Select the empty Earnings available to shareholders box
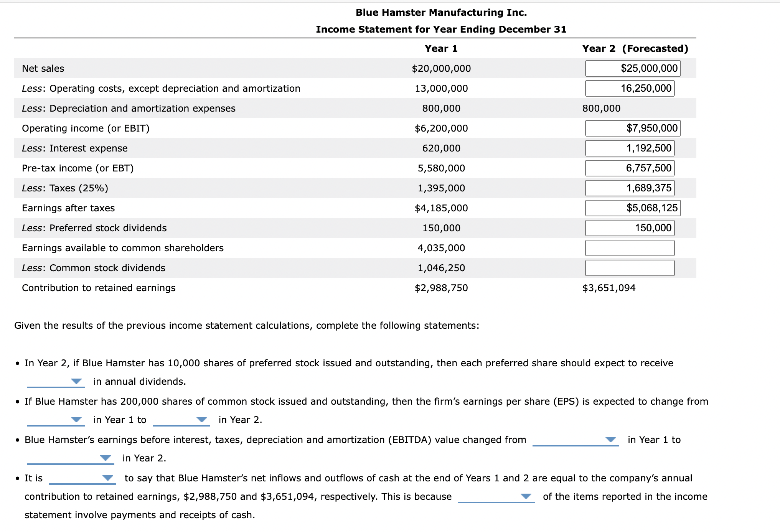Viewport: 780px width, 532px height. [x=629, y=248]
